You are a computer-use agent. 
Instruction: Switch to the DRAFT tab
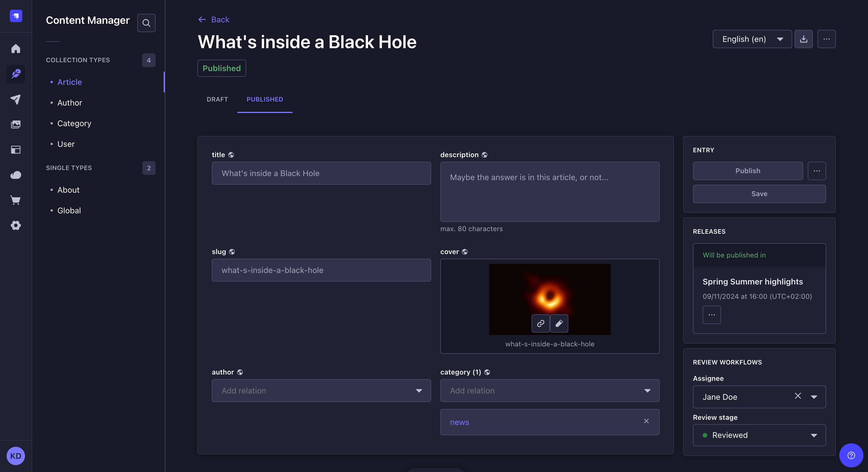point(217,99)
